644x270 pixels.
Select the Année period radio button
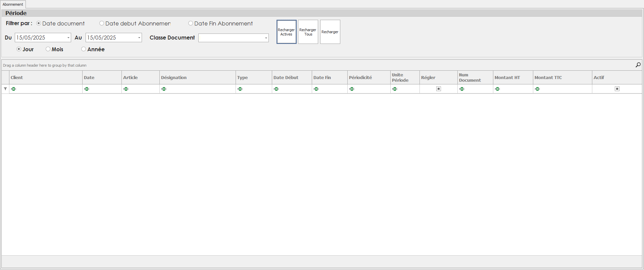(84, 49)
